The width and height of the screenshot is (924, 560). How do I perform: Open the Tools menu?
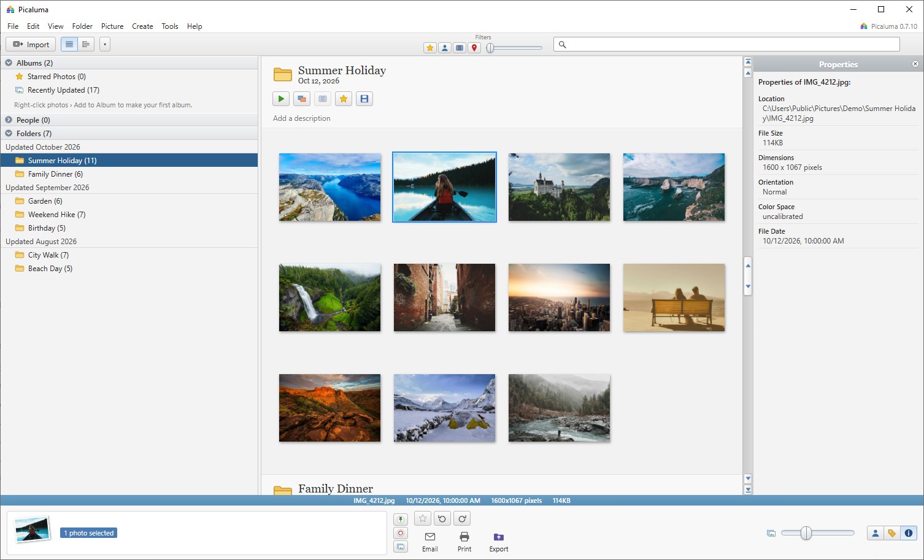170,26
